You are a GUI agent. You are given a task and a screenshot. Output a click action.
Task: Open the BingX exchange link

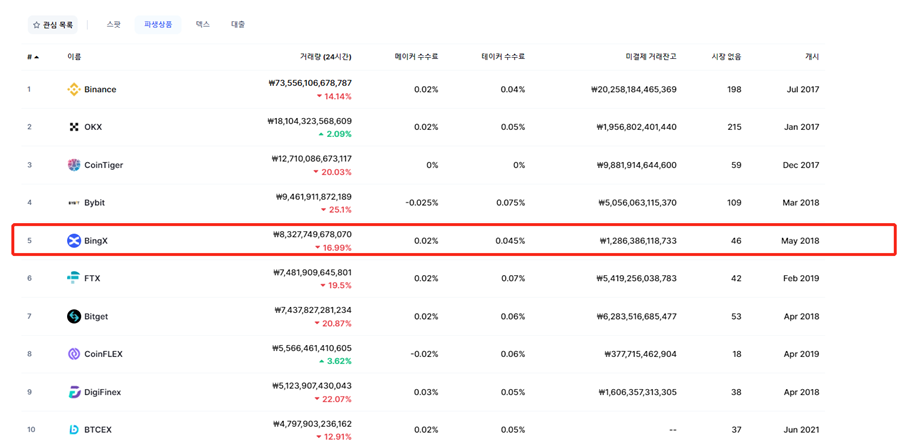[96, 241]
